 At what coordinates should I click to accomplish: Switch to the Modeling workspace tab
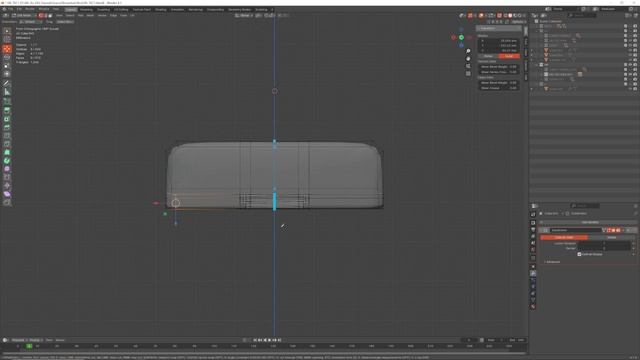pyautogui.click(x=86, y=9)
